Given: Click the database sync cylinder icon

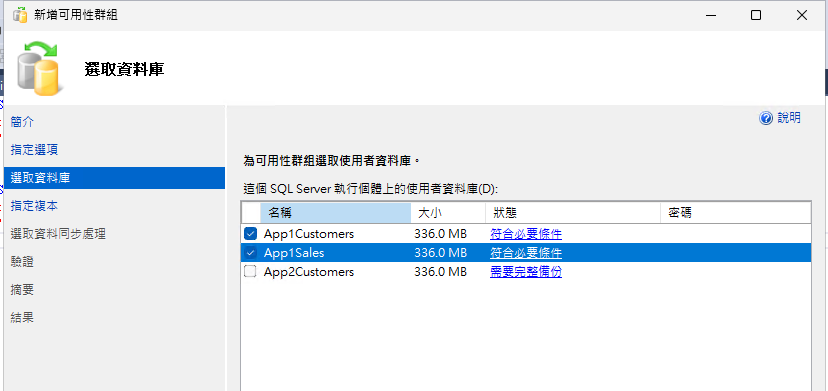Looking at the screenshot, I should (40, 68).
